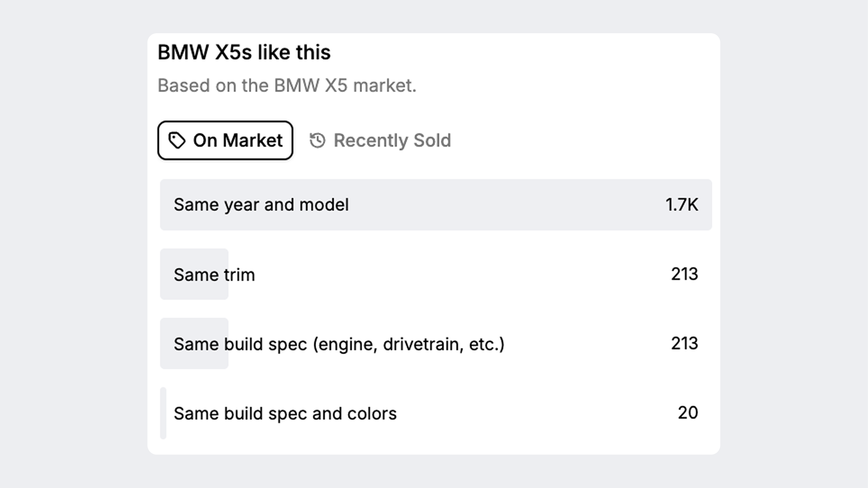Image resolution: width=868 pixels, height=488 pixels.
Task: Click the gray bar behind Same trim
Action: 194,257
